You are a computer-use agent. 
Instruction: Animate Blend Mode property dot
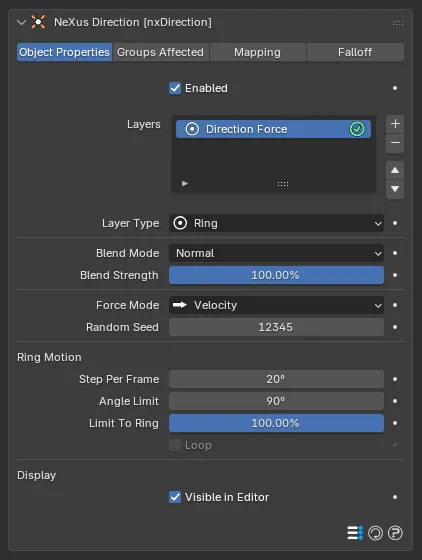tap(395, 253)
